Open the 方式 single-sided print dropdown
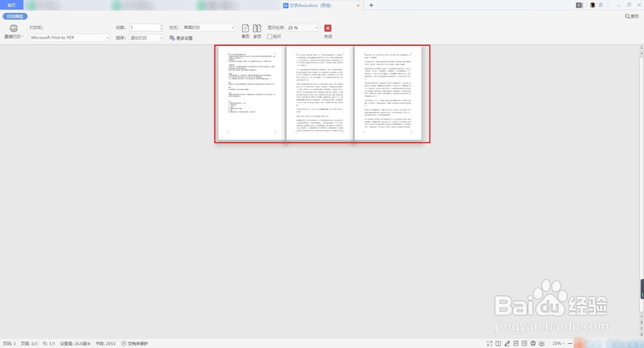 point(209,28)
